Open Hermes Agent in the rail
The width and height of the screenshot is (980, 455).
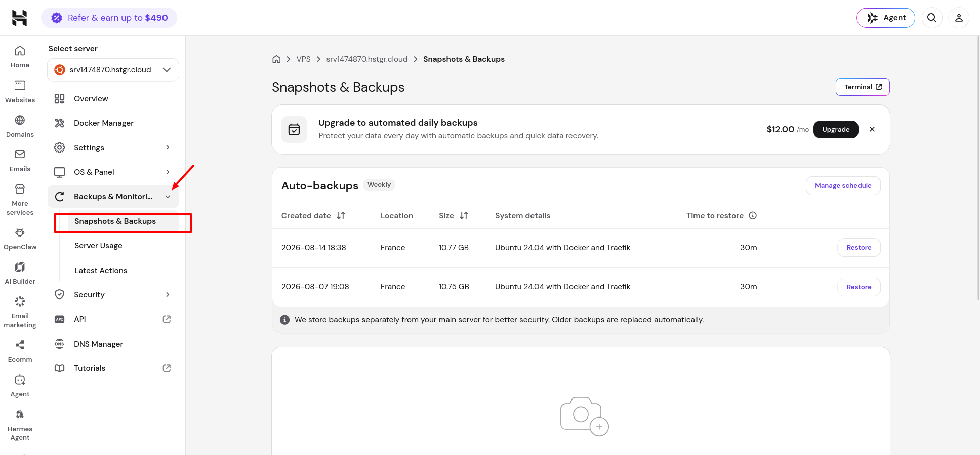click(x=20, y=425)
